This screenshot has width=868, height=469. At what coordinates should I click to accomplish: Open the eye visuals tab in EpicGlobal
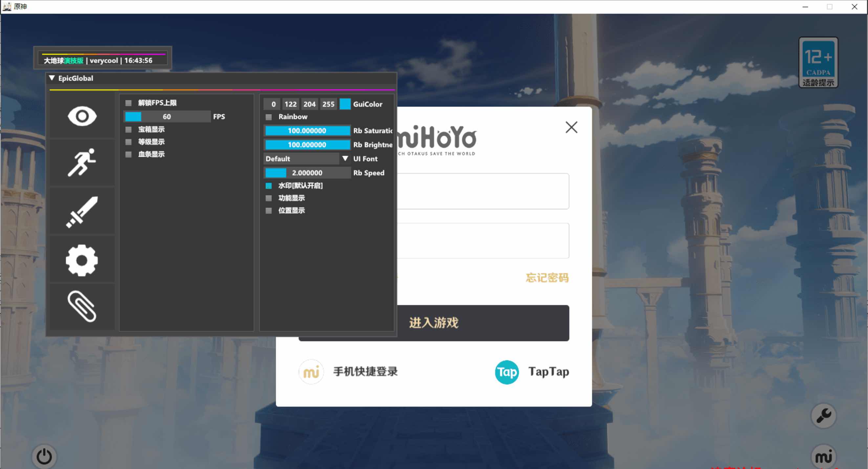[82, 116]
